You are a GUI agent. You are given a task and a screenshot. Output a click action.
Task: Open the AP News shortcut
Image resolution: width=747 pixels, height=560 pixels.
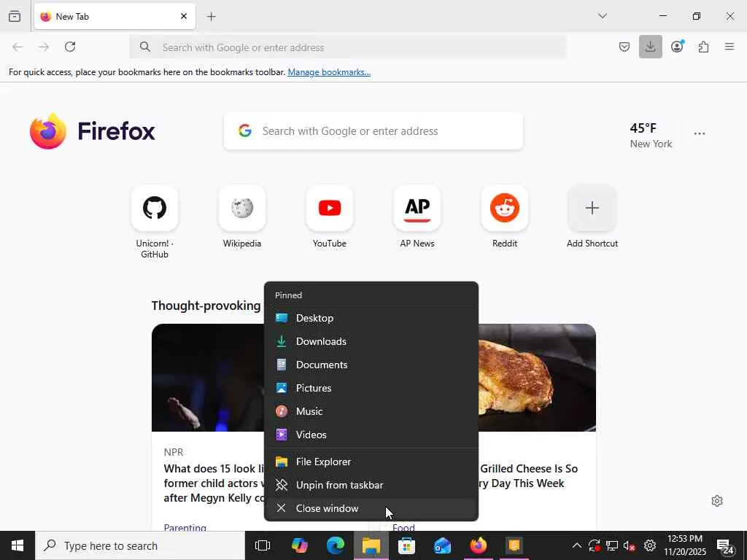[417, 217]
